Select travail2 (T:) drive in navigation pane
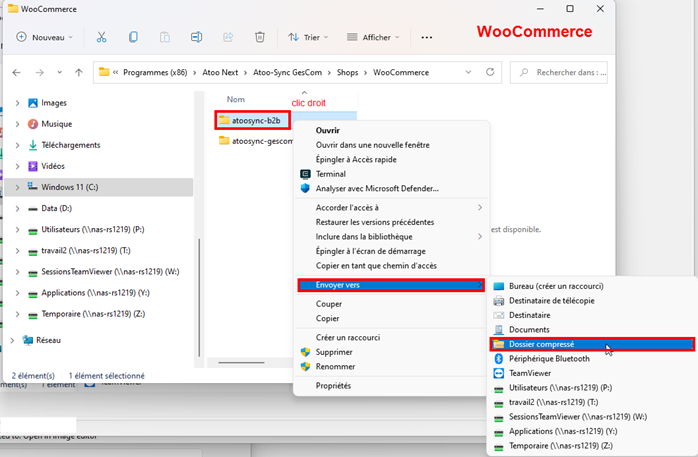Image resolution: width=698 pixels, height=457 pixels. coord(86,251)
